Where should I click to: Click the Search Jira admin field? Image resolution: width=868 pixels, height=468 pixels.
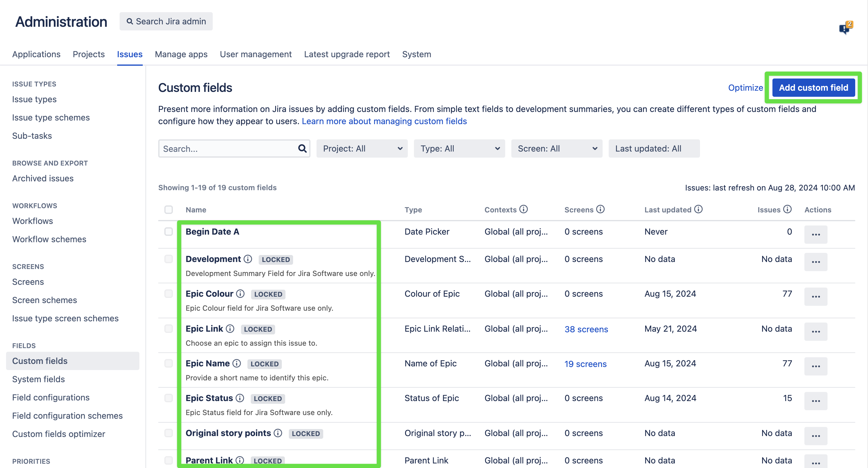point(166,21)
